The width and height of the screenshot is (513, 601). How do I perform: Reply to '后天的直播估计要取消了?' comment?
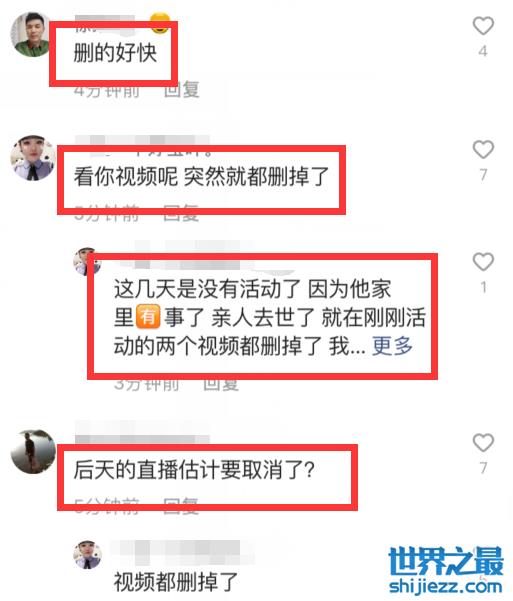coord(181,506)
